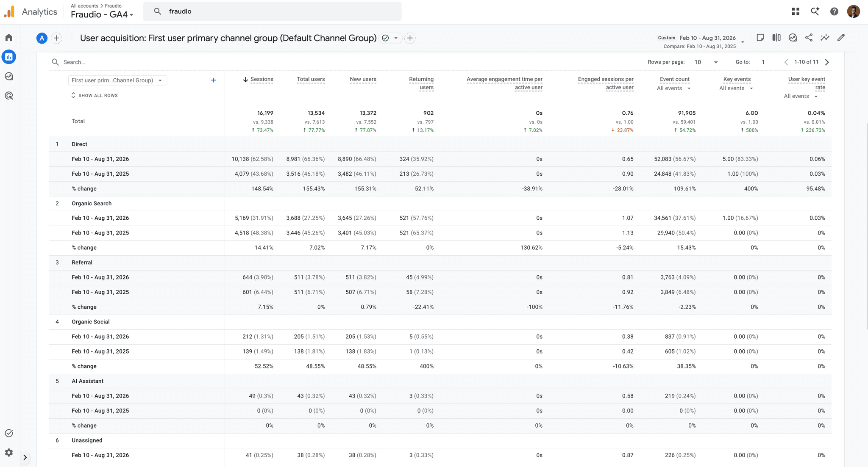
Task: Add a secondary dimension with the blue plus
Action: (x=214, y=80)
